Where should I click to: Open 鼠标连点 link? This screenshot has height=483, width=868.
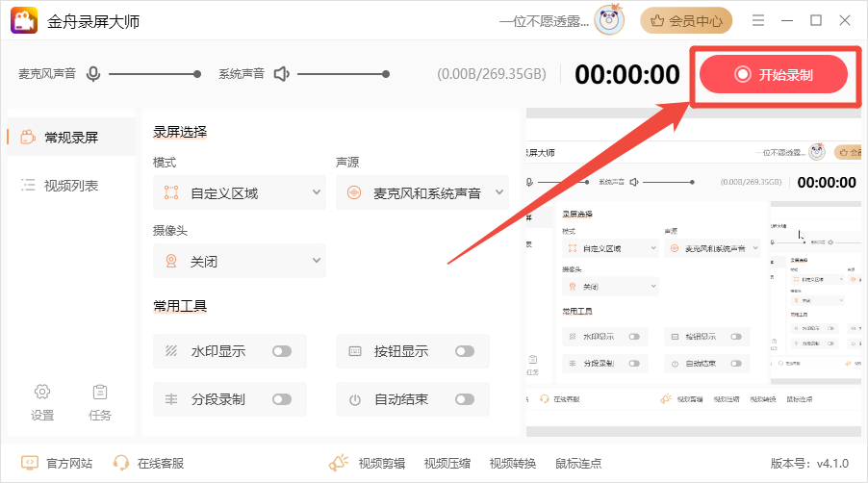(578, 463)
